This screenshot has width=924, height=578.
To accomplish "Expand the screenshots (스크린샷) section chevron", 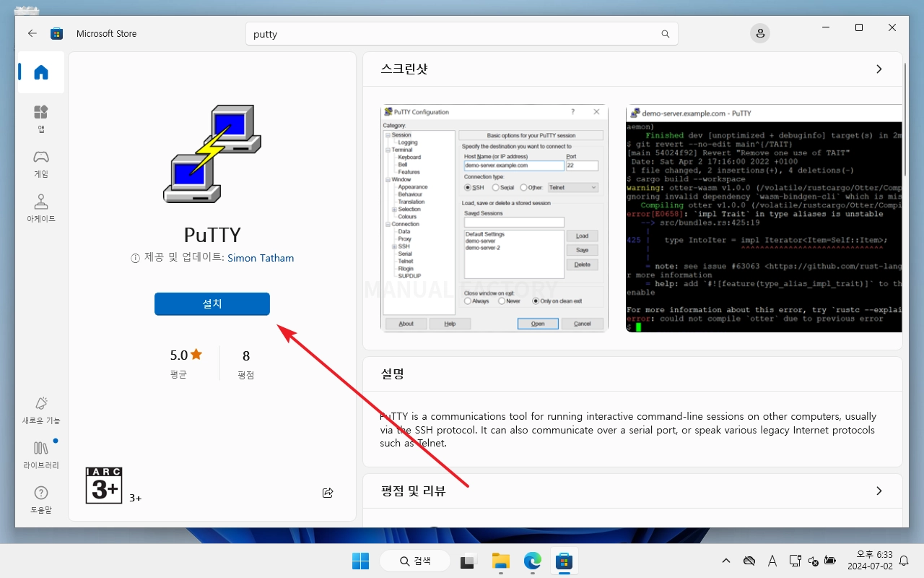I will pyautogui.click(x=879, y=69).
